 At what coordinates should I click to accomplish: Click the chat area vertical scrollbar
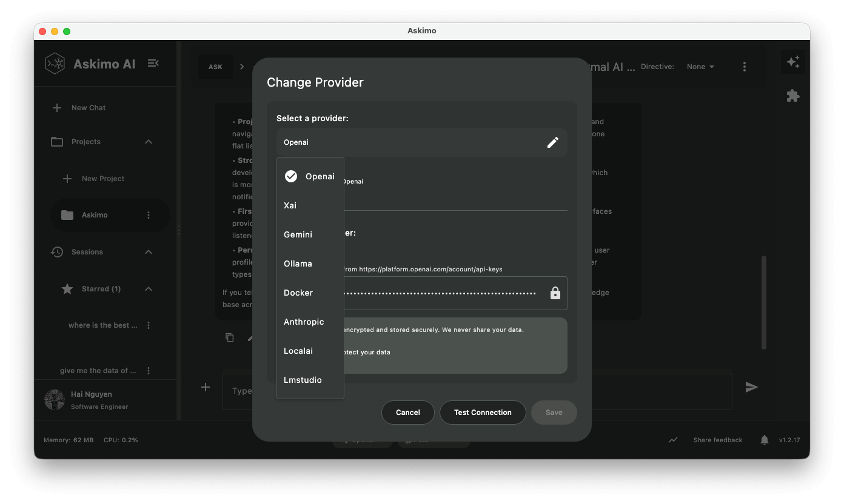764,302
